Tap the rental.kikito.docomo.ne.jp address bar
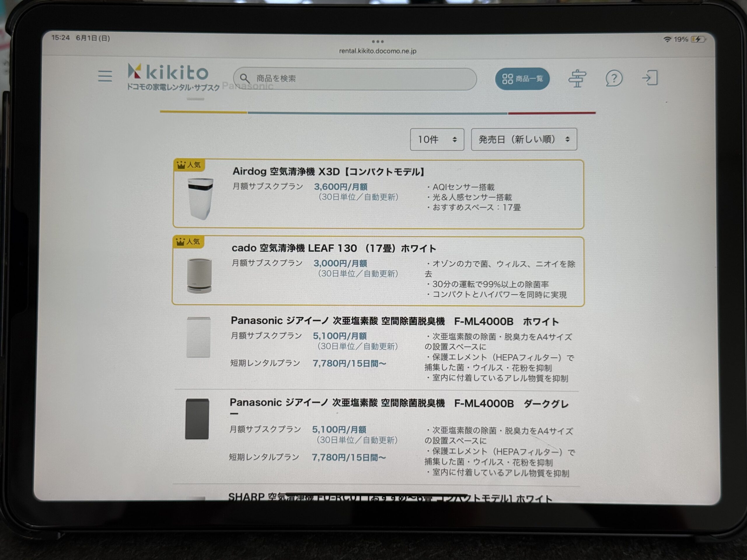Viewport: 747px width, 560px height. click(x=378, y=51)
